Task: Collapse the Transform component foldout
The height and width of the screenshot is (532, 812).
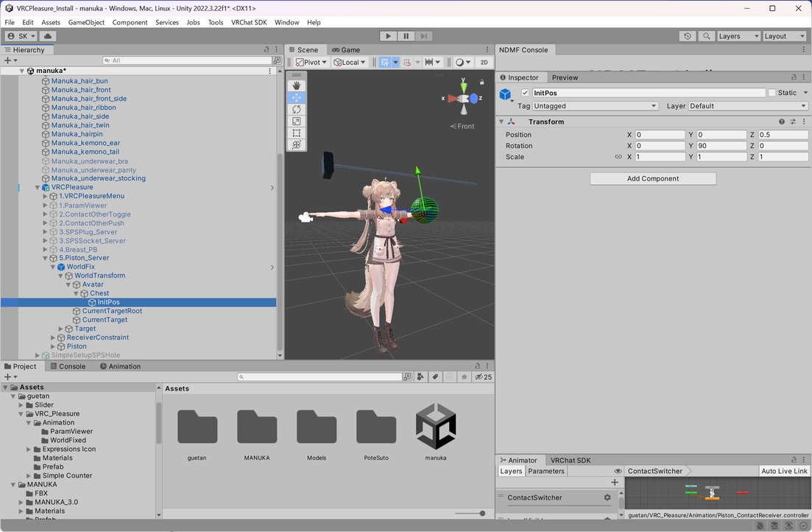Action: [501, 122]
